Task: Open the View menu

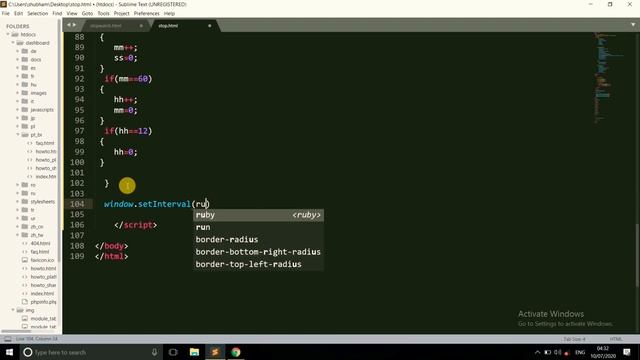Action: pyautogui.click(x=72, y=13)
